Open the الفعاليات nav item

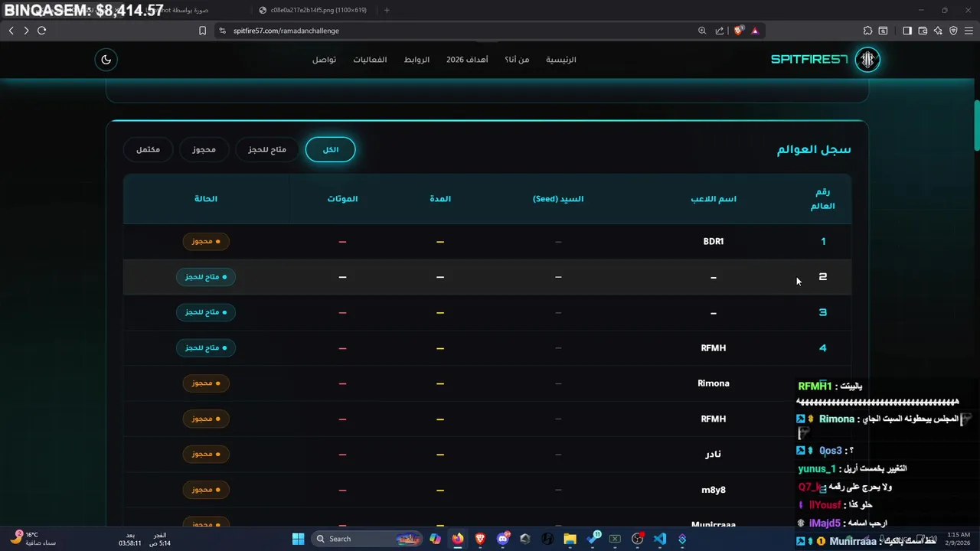(x=370, y=60)
